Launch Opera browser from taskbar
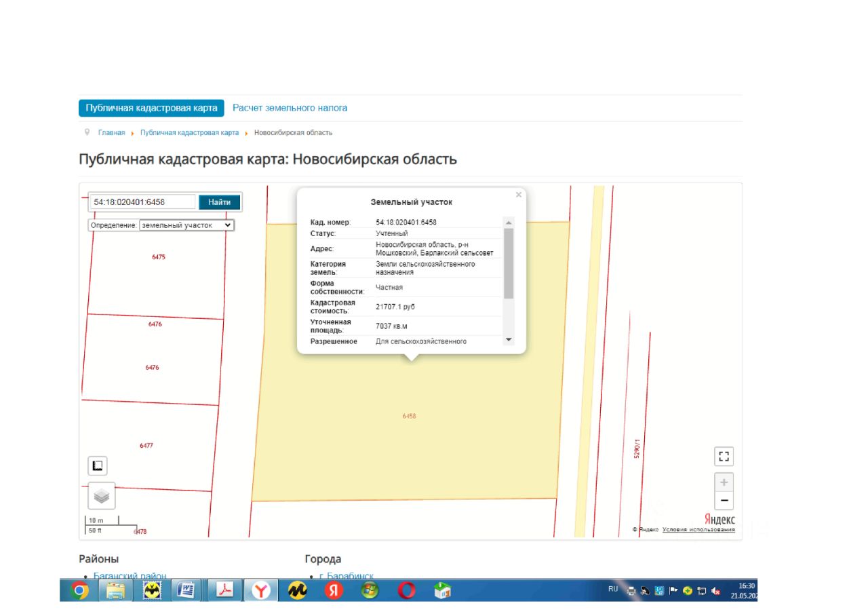 (406, 591)
